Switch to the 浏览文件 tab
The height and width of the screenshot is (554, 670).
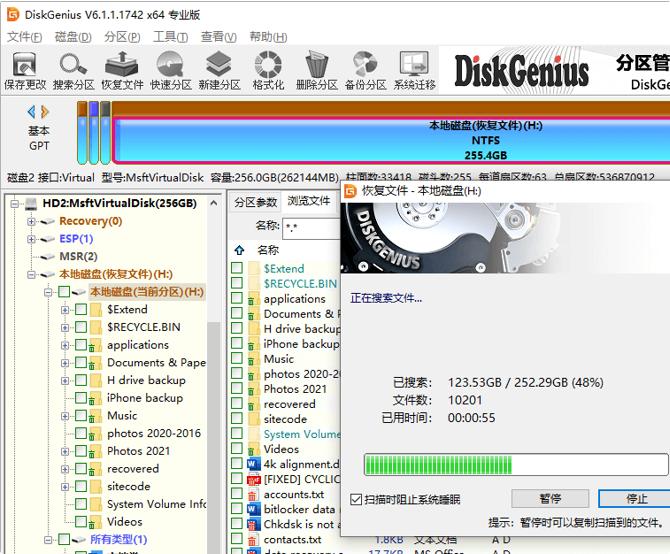coord(309,201)
